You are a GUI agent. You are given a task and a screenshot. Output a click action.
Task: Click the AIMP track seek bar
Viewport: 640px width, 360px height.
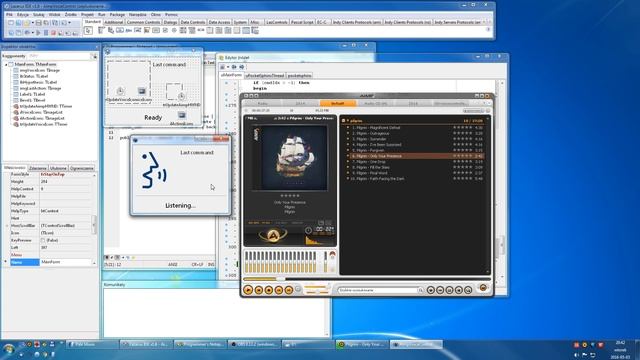tap(367, 279)
